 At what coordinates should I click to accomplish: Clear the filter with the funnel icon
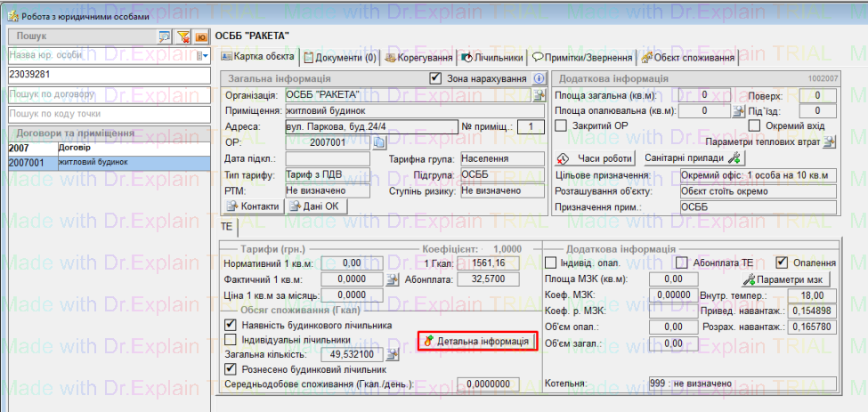click(x=183, y=36)
